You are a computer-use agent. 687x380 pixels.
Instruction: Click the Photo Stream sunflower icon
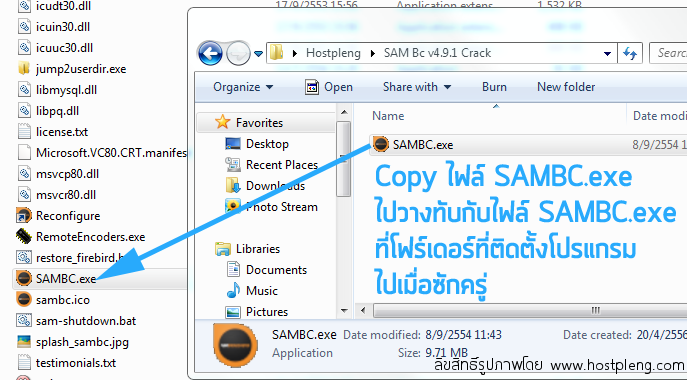tap(233, 206)
